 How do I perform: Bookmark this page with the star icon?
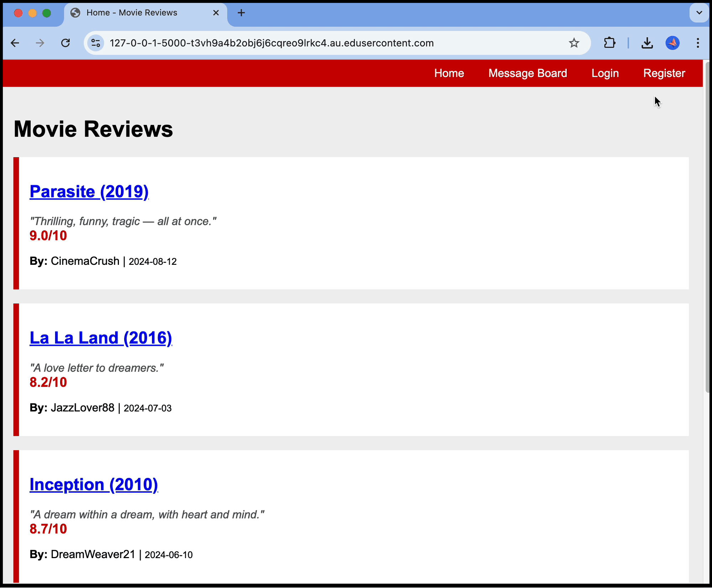pyautogui.click(x=574, y=43)
